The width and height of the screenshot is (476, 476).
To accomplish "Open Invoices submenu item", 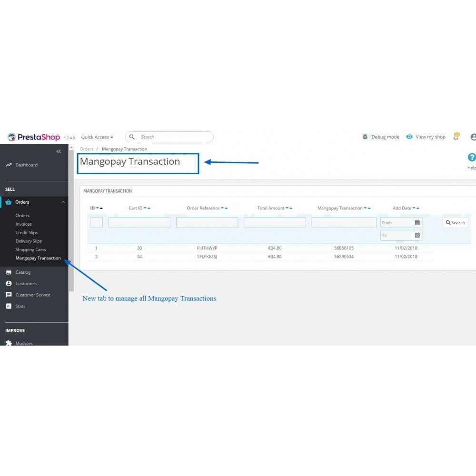I will click(23, 224).
